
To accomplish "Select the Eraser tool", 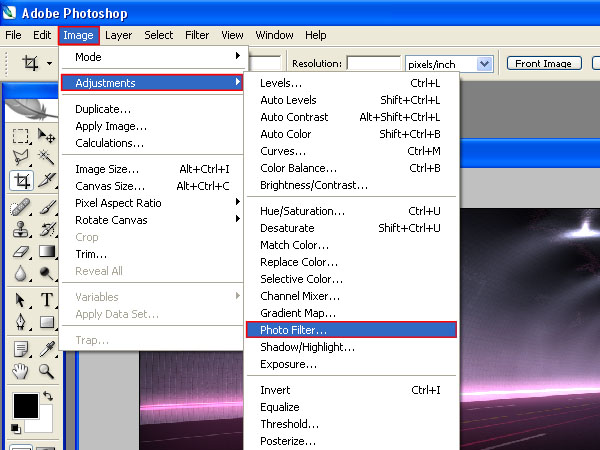I will pos(20,251).
